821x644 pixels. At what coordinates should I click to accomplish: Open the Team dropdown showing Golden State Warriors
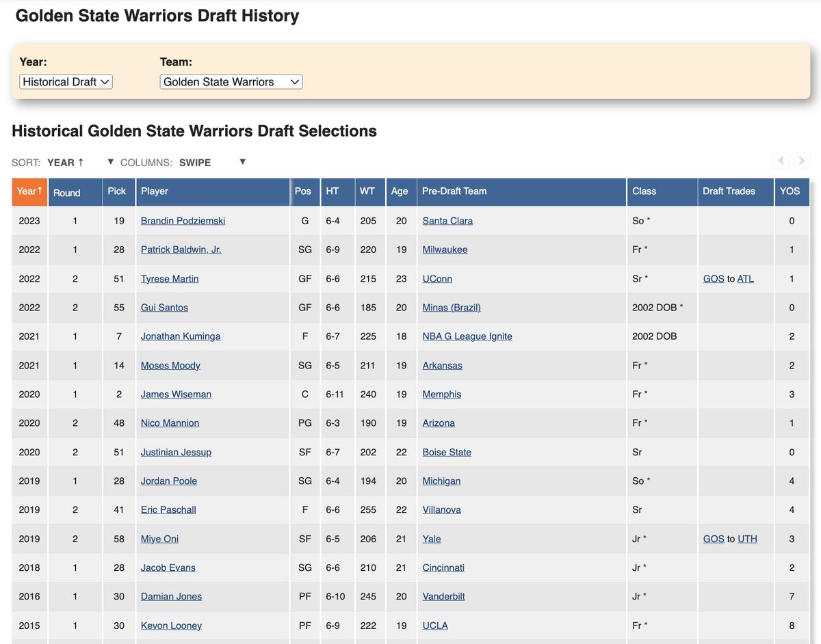[x=231, y=82]
